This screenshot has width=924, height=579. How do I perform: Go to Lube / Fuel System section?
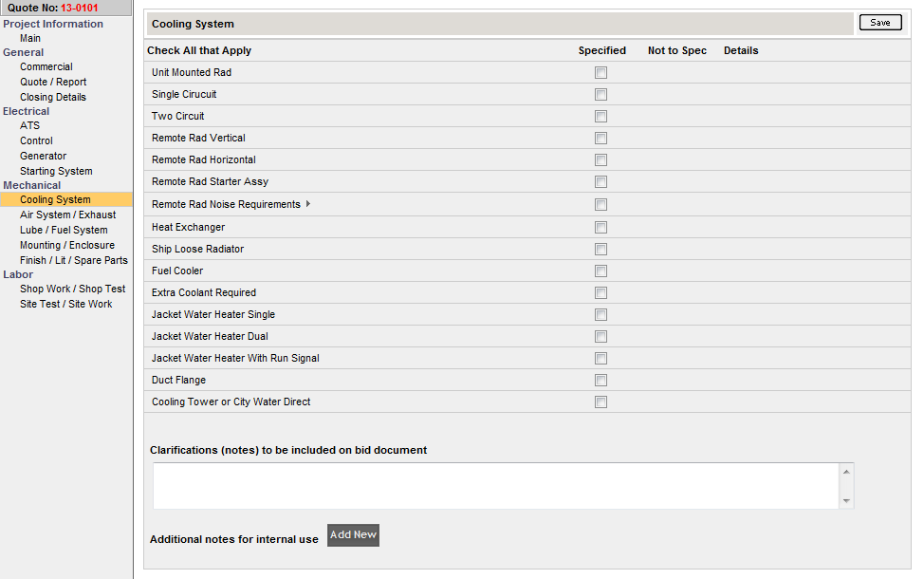point(64,231)
